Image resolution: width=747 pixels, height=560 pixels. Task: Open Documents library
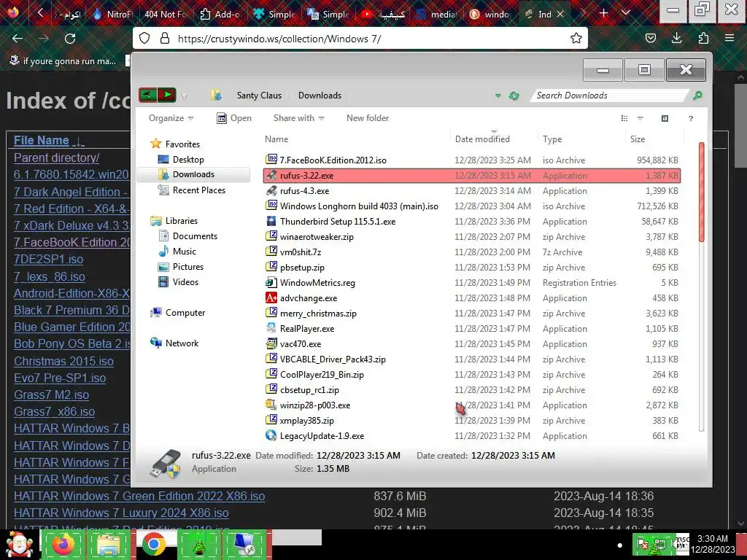pos(195,236)
